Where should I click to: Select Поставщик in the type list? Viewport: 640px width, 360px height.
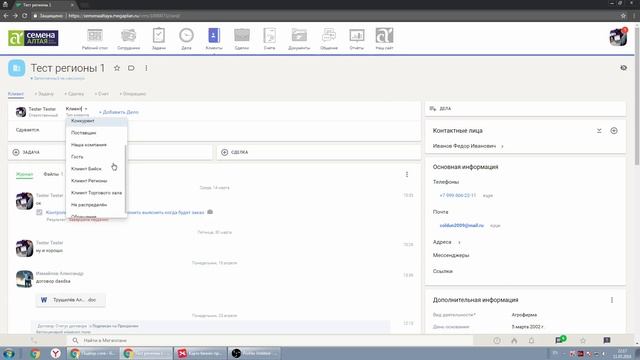coord(96,133)
